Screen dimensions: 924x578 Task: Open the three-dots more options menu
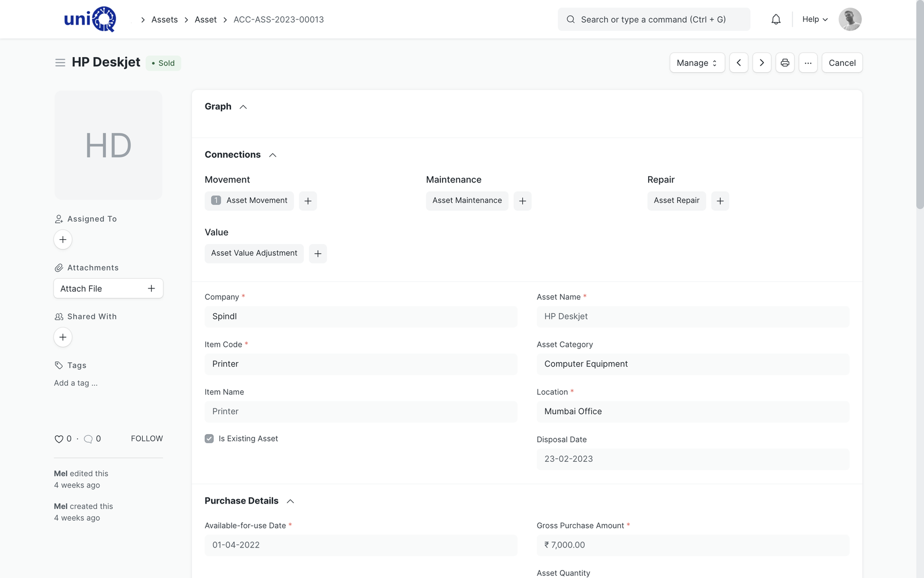coord(807,63)
